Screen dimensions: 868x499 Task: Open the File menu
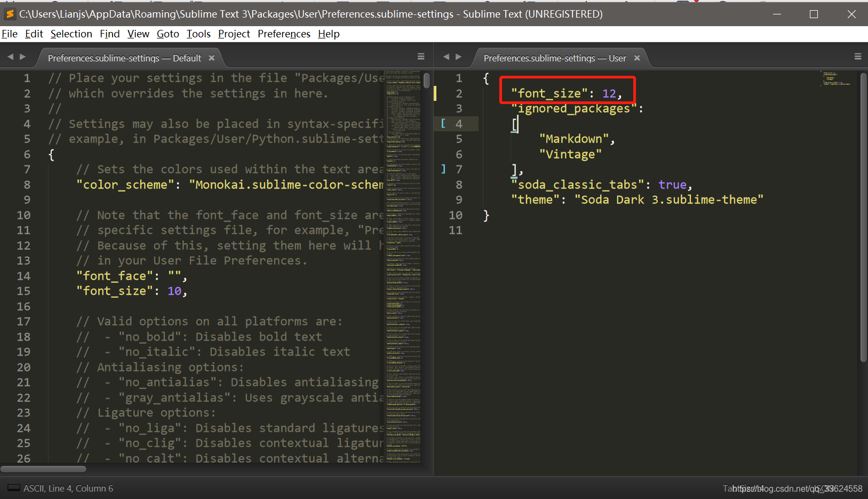[x=10, y=34]
